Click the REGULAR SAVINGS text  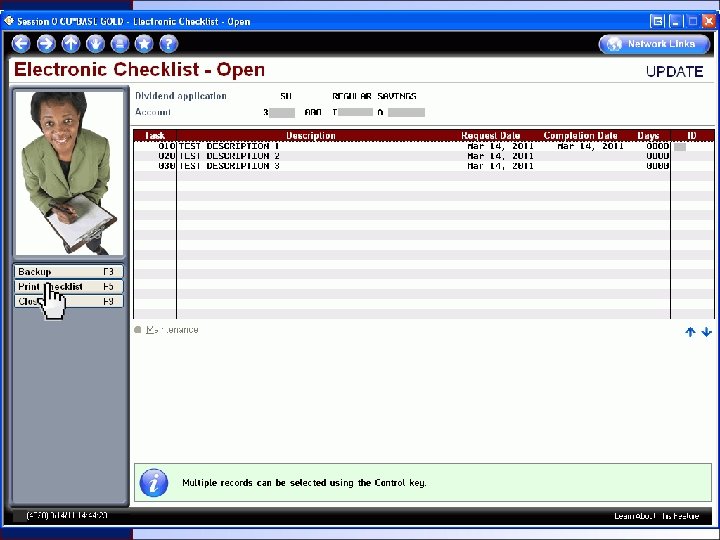coord(374,96)
